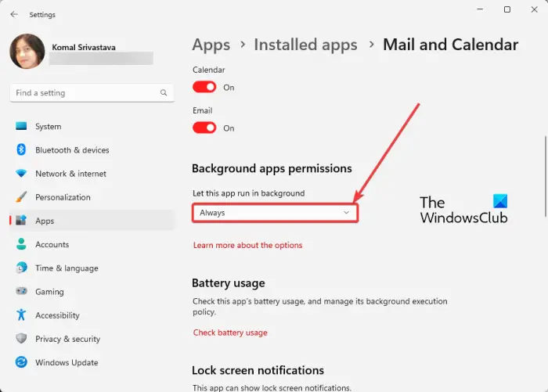The width and height of the screenshot is (548, 392).
Task: Click the Gaming controller icon
Action: (21, 291)
